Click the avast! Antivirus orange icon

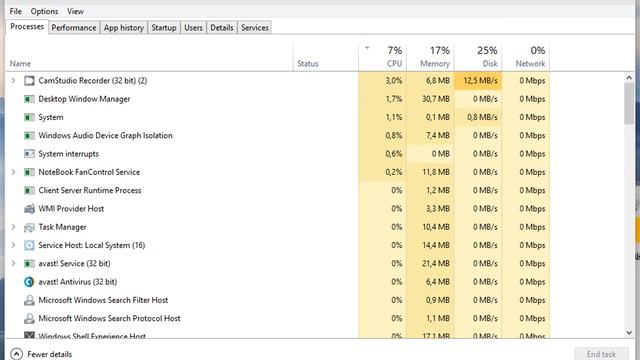pos(29,282)
